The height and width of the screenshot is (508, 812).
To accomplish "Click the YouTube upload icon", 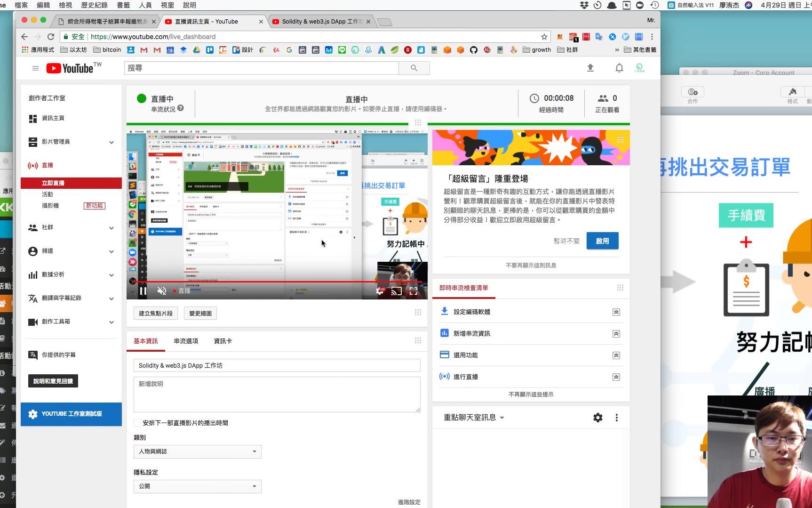I will [590, 68].
